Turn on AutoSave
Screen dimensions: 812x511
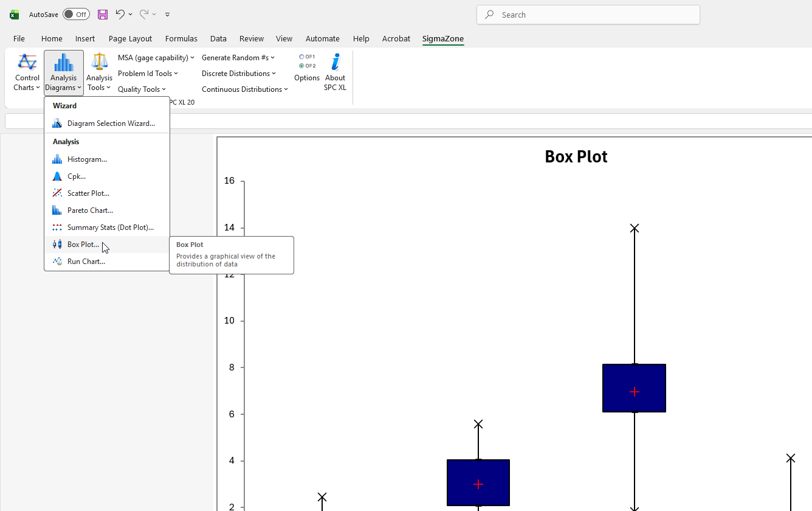[76, 13]
